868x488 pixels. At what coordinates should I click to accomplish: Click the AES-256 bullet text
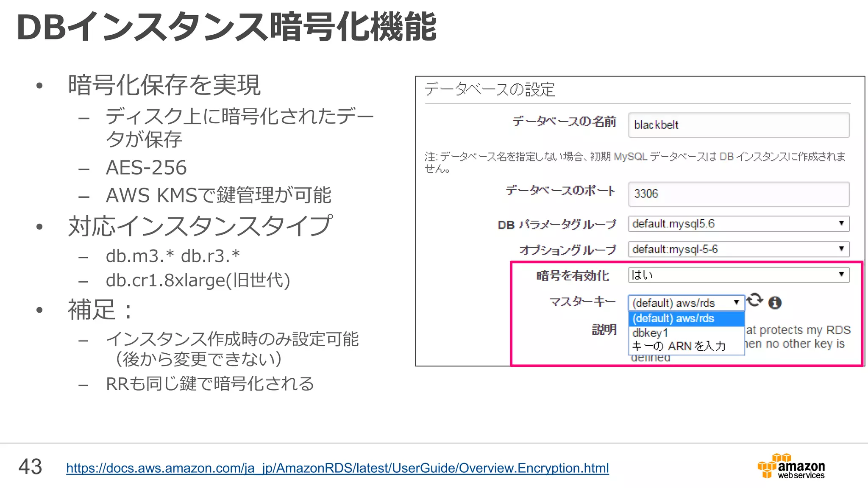coord(146,168)
